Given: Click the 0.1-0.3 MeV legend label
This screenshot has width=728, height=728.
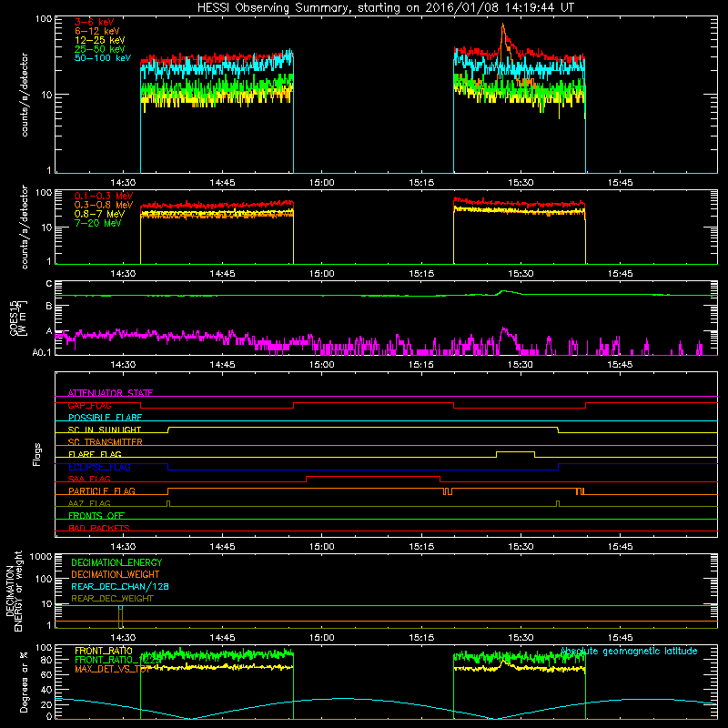Looking at the screenshot, I should click(104, 196).
